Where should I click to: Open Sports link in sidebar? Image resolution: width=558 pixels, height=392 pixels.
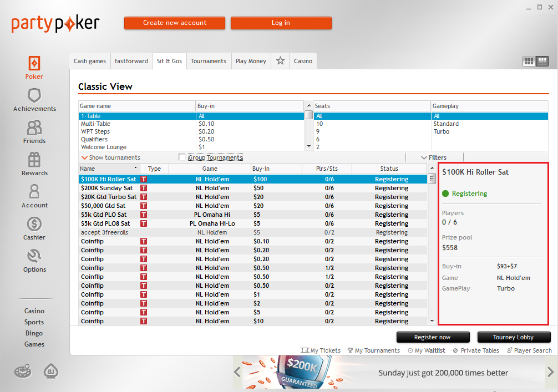pyautogui.click(x=34, y=322)
